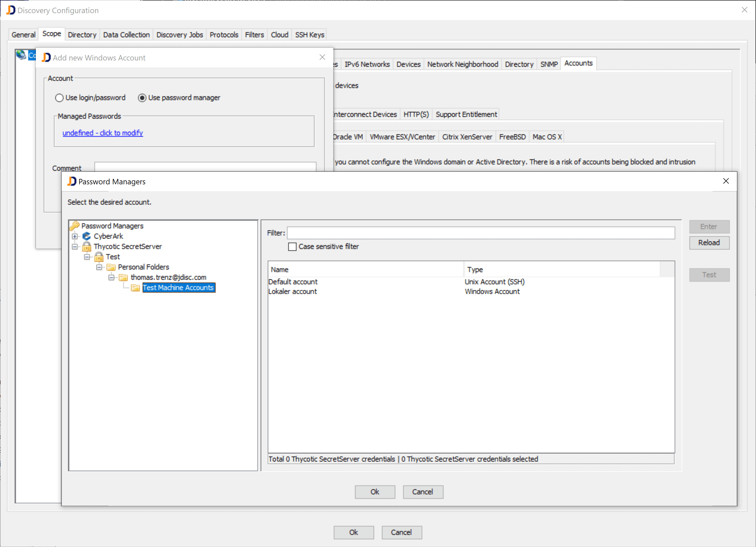Click the Test Machine Accounts folder icon
Image resolution: width=756 pixels, height=547 pixels.
tap(135, 288)
